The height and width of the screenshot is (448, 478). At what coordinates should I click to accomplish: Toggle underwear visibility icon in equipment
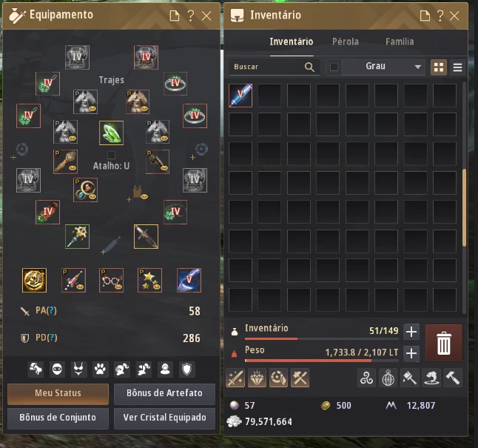click(78, 370)
